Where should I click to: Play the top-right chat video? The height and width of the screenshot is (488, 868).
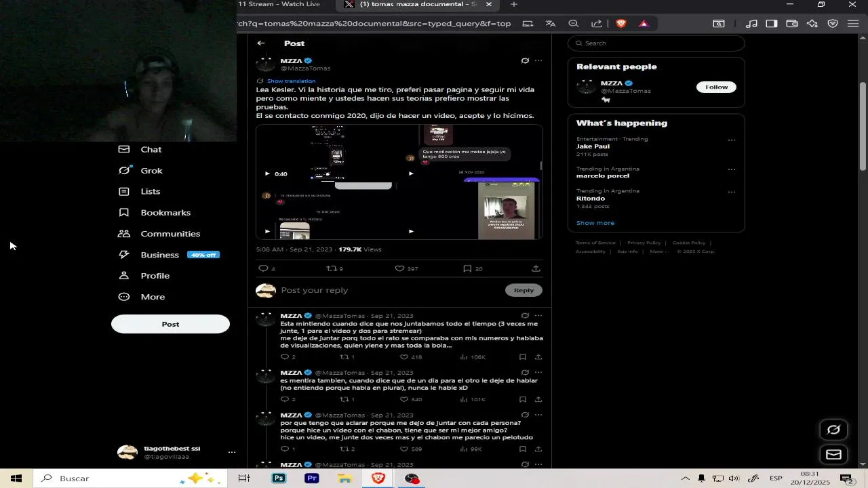(410, 174)
